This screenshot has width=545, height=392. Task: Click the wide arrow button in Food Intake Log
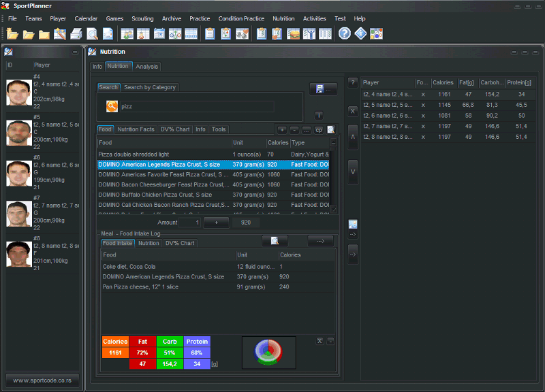(x=320, y=241)
